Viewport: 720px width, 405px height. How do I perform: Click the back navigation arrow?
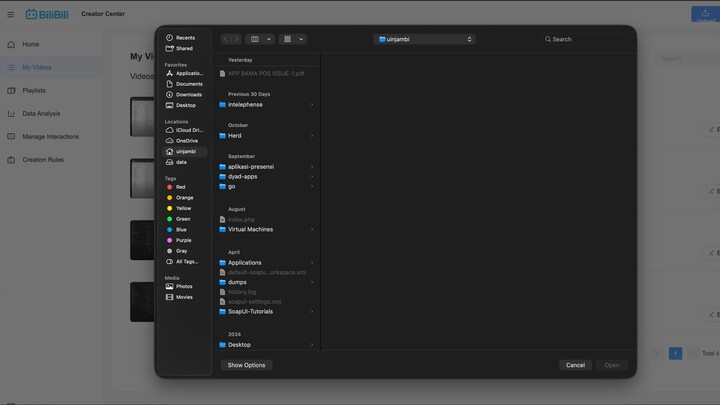(226, 39)
